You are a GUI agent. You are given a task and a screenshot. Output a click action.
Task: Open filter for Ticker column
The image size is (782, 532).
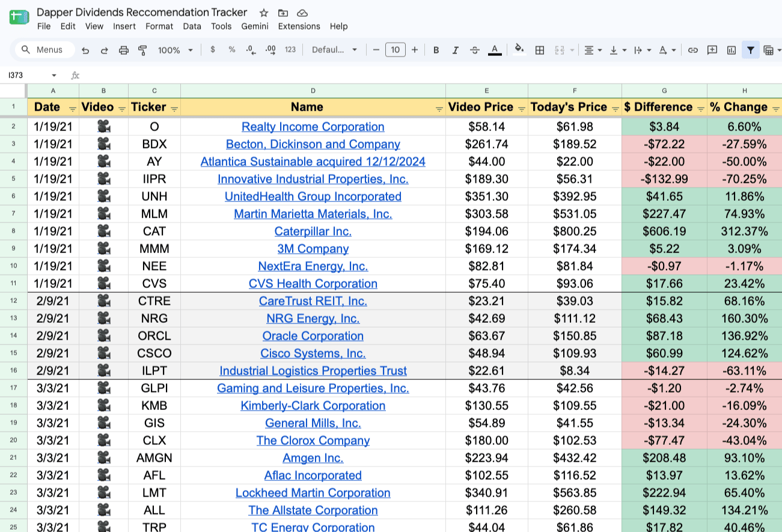coord(174,108)
